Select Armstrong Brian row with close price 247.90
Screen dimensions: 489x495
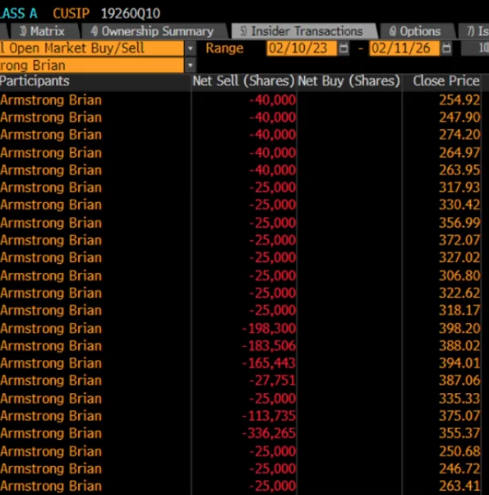pos(240,117)
